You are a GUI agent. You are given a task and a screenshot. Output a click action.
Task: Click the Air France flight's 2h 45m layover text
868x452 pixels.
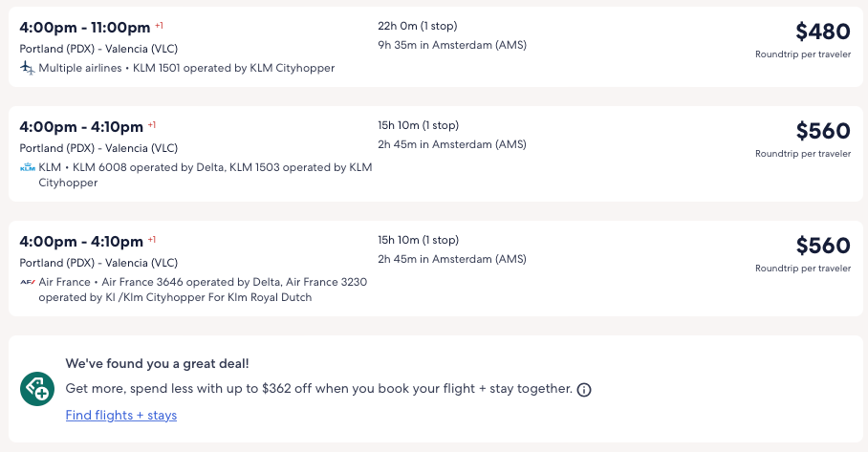point(452,259)
